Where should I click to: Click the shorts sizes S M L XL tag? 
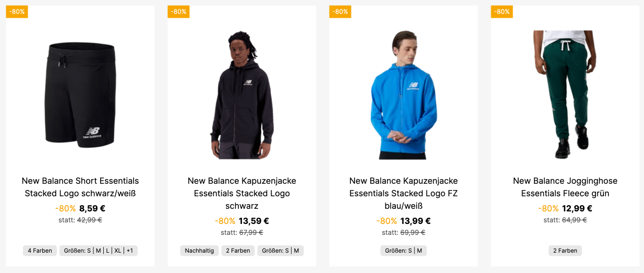coord(99,251)
